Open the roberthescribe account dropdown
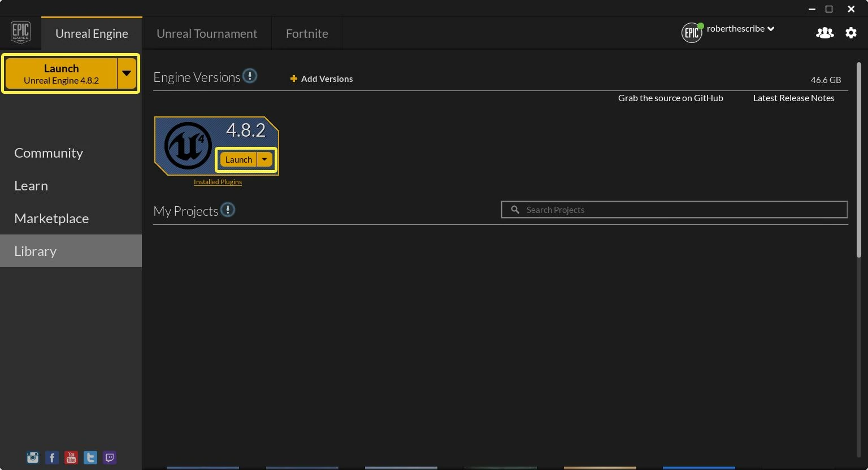This screenshot has height=470, width=868. pyautogui.click(x=740, y=29)
